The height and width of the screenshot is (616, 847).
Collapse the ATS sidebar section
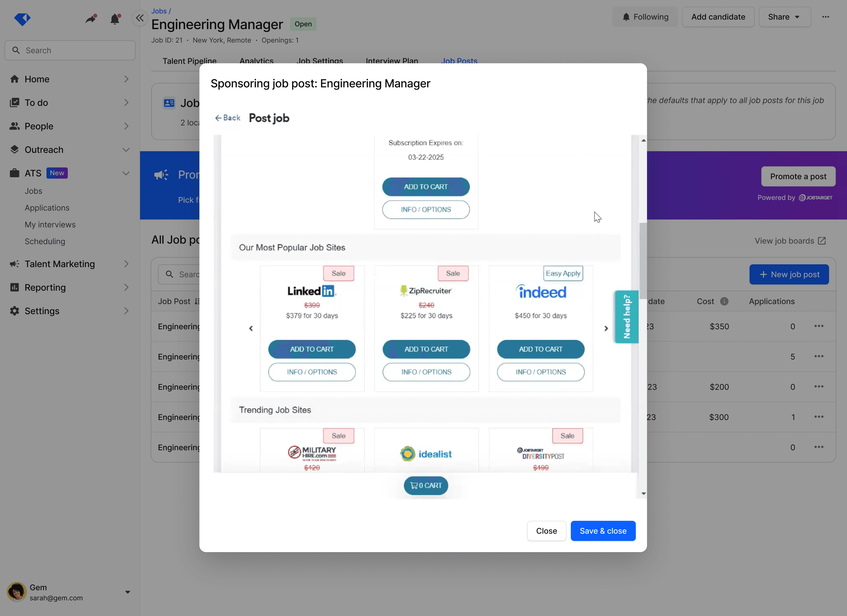[126, 173]
